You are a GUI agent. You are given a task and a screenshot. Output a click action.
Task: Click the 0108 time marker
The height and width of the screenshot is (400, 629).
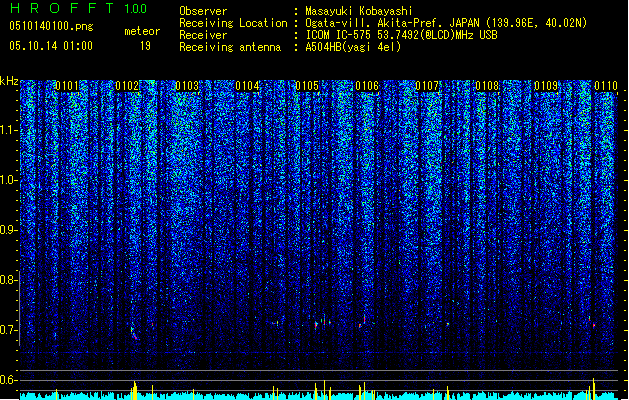pyautogui.click(x=487, y=86)
